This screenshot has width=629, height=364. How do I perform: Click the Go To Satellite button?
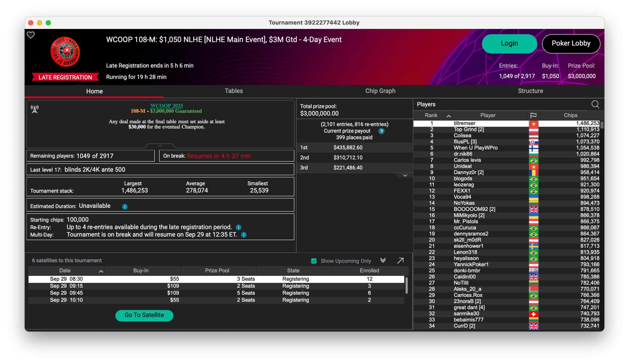pos(144,315)
